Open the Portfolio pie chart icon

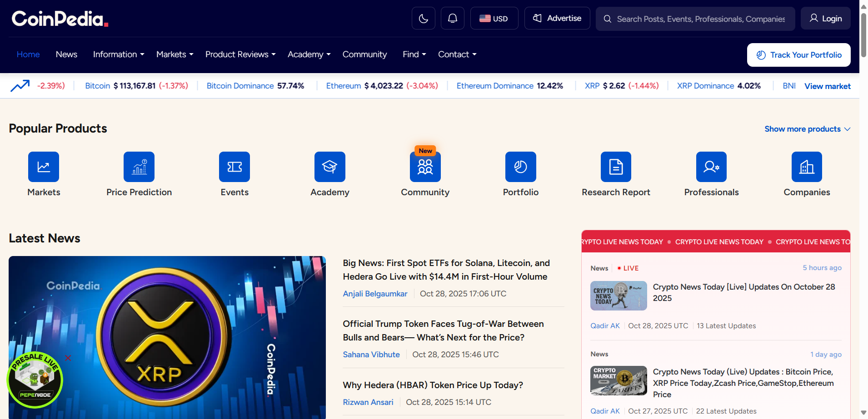tap(520, 167)
